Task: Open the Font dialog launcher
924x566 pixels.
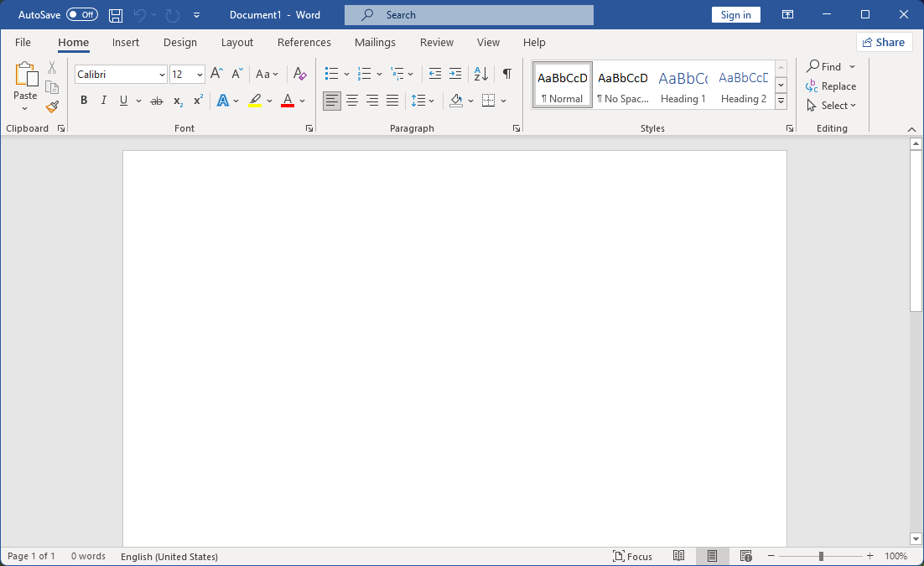Action: (309, 128)
